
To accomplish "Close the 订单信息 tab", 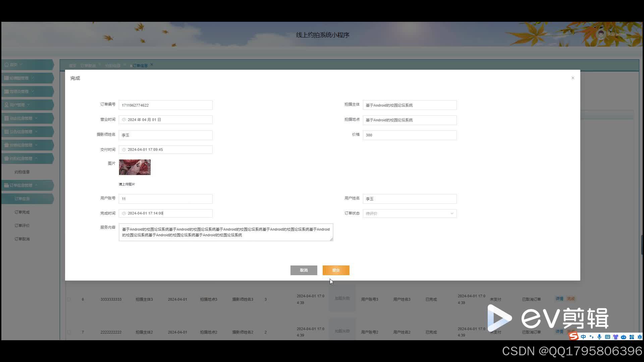I will pyautogui.click(x=152, y=65).
